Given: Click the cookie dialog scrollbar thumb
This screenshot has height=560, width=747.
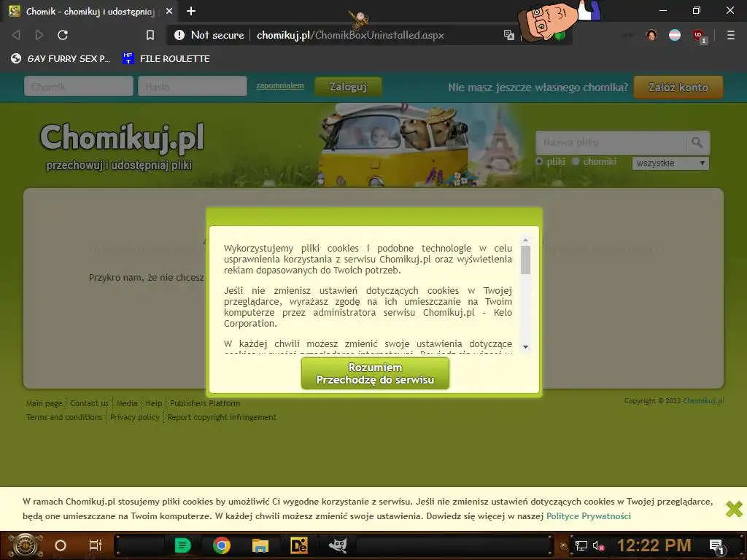Looking at the screenshot, I should pos(525,260).
